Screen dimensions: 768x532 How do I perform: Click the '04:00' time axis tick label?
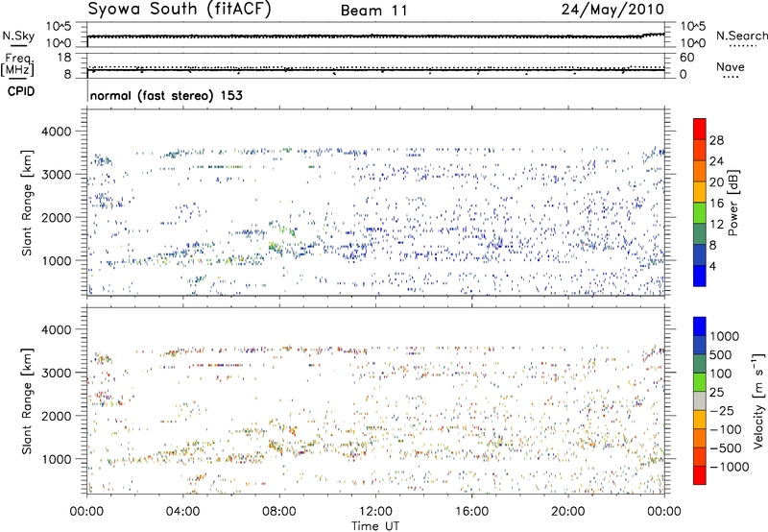coord(182,512)
